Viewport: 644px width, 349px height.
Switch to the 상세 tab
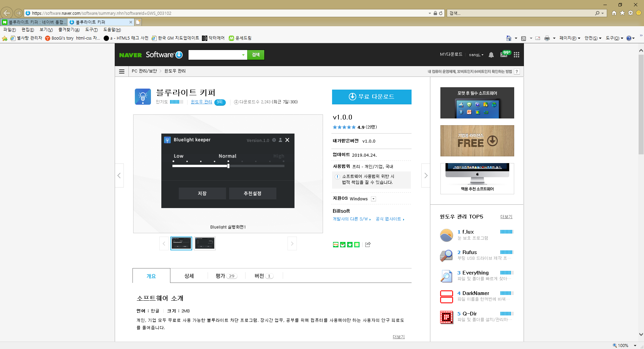coord(189,276)
